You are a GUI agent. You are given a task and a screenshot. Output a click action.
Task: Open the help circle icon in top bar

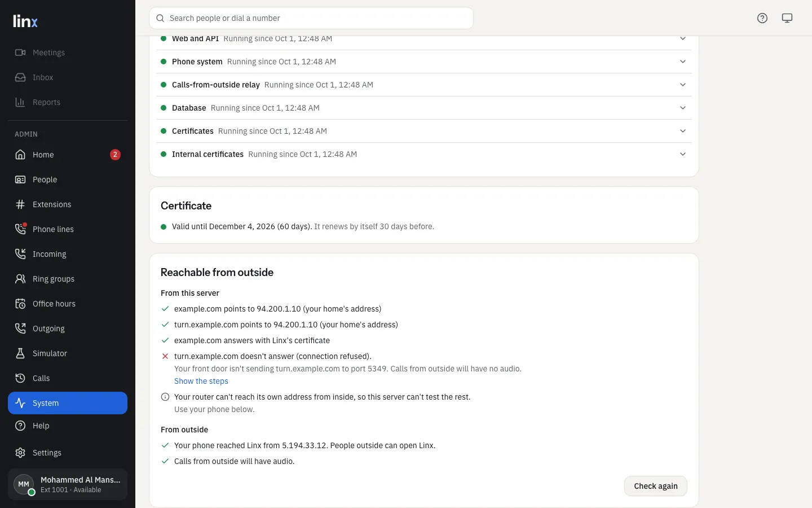point(762,18)
